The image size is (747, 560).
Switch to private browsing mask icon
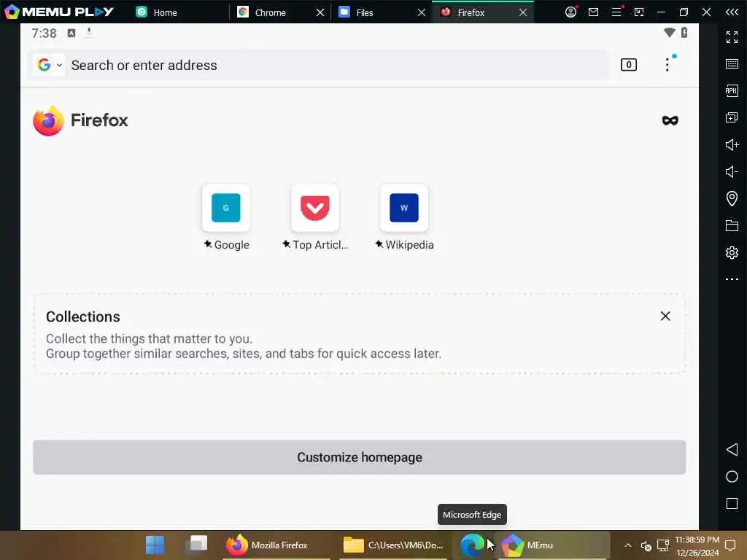(x=670, y=120)
